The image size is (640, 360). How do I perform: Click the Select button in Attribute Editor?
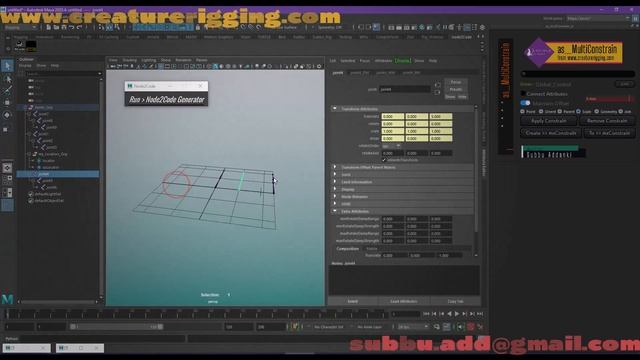pos(353,301)
